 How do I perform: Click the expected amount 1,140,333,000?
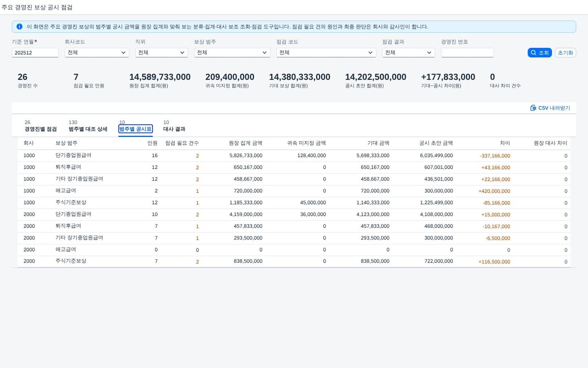373,202
